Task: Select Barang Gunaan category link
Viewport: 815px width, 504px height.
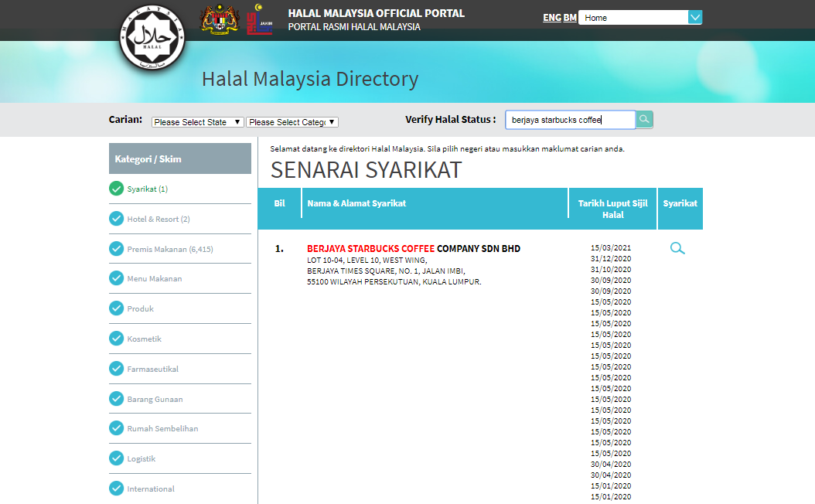Action: coord(155,400)
